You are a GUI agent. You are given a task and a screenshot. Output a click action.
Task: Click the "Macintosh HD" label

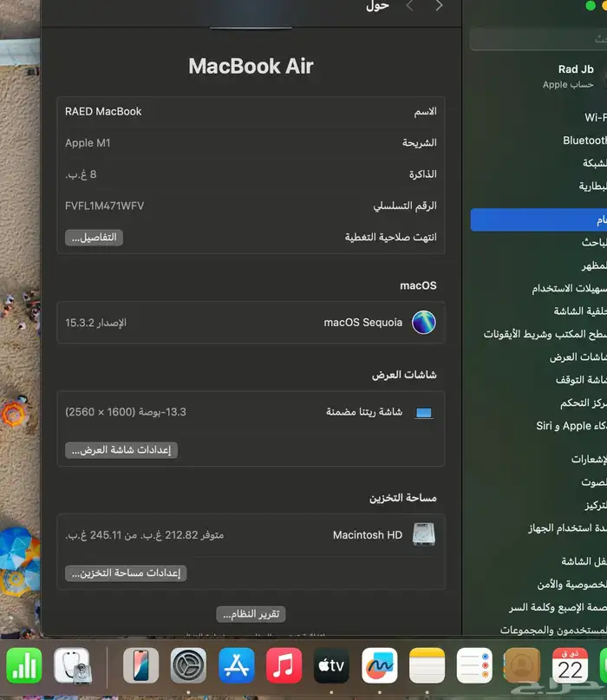tap(368, 535)
